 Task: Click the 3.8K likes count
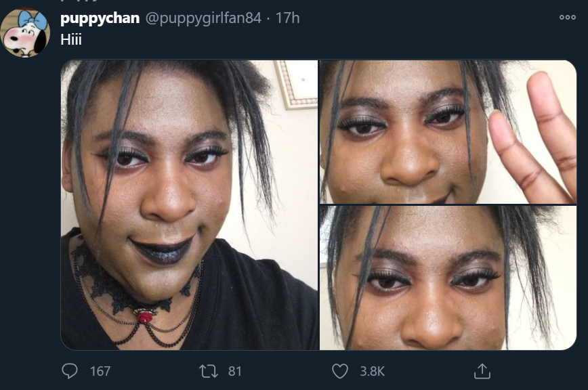[x=373, y=371]
